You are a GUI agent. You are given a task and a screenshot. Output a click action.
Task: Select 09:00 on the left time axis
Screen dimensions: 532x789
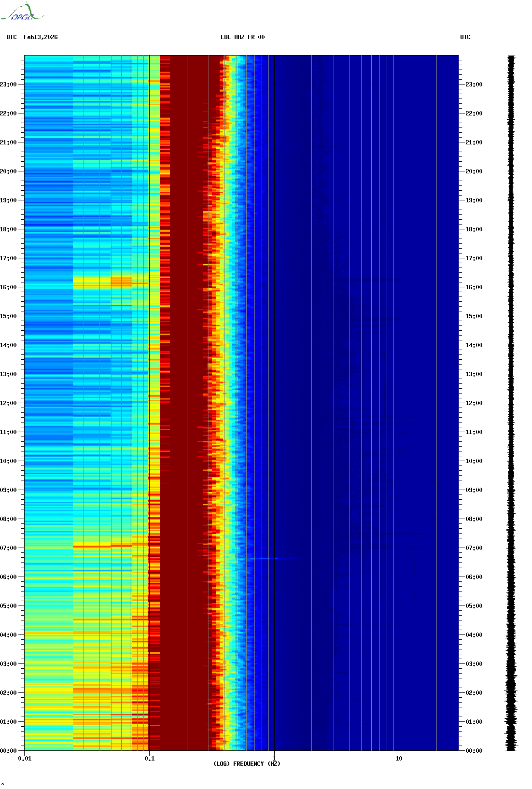click(8, 490)
